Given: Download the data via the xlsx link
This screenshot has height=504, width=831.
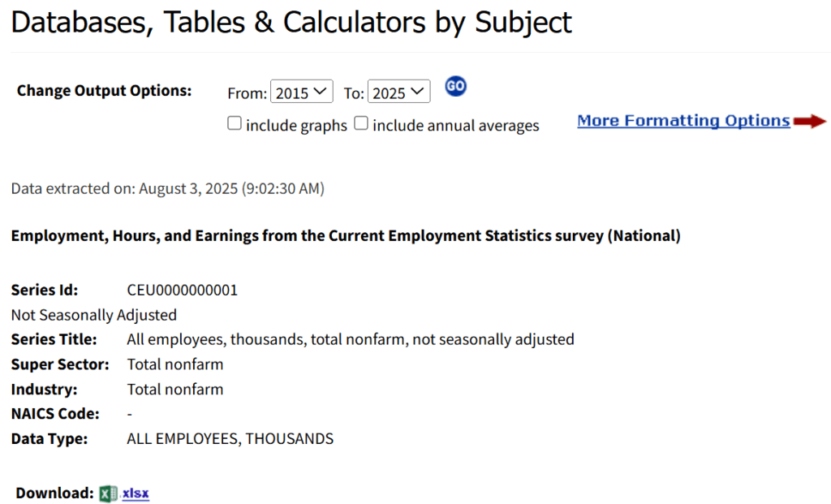Looking at the screenshot, I should click(136, 493).
